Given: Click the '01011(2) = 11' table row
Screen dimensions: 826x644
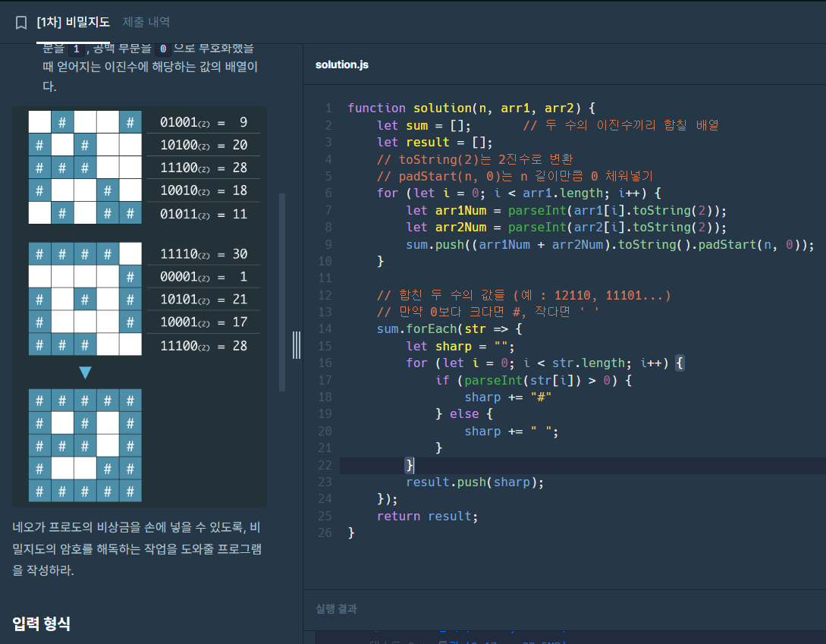Looking at the screenshot, I should click(203, 214).
